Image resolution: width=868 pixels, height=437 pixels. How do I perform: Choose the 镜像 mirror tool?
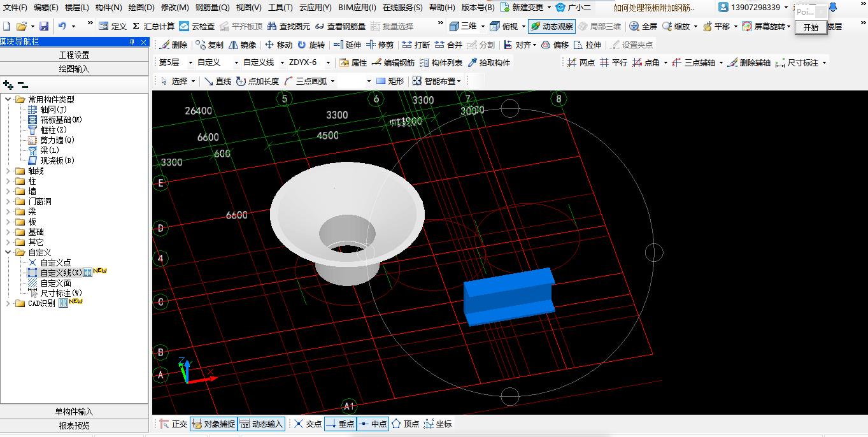click(x=242, y=45)
